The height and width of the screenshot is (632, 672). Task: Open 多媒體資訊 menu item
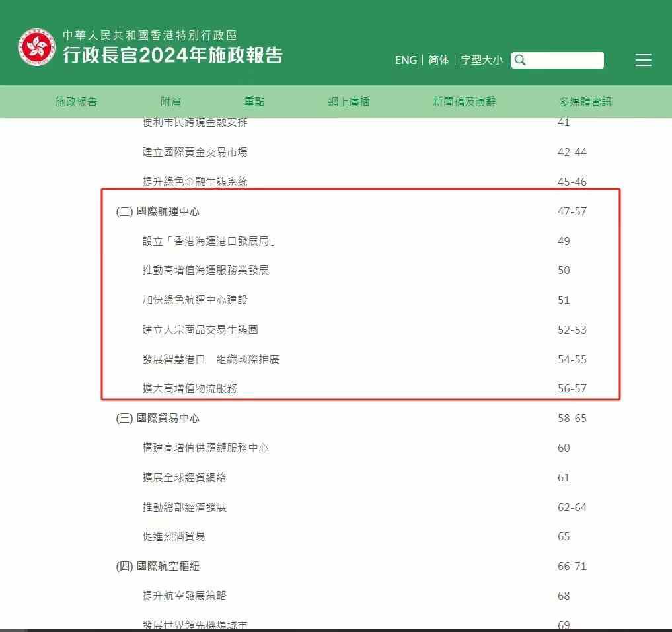coord(585,102)
